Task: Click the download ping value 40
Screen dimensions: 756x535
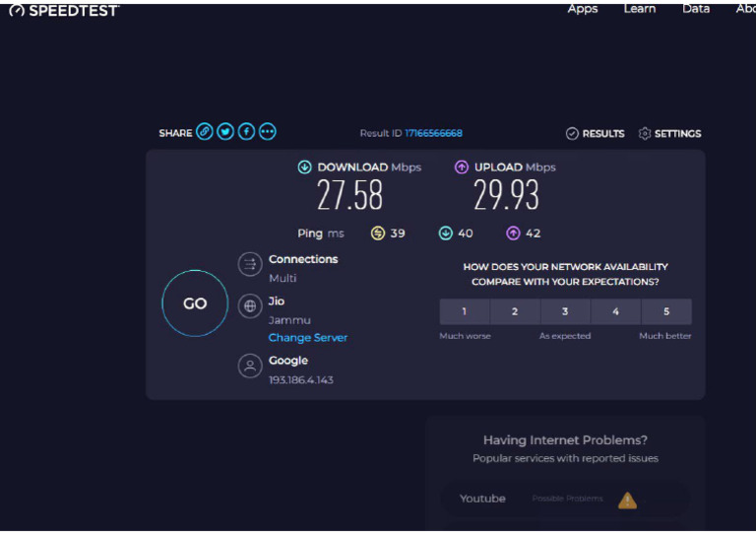Action: pyautogui.click(x=466, y=234)
